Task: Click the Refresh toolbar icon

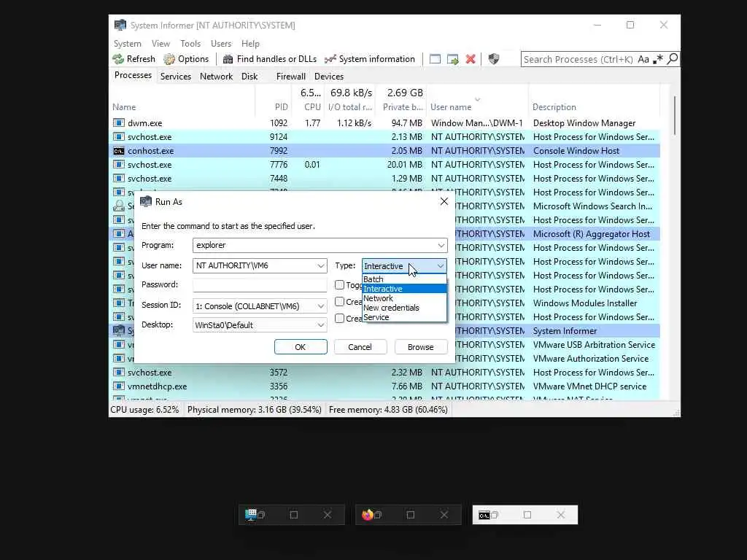Action: 118,59
